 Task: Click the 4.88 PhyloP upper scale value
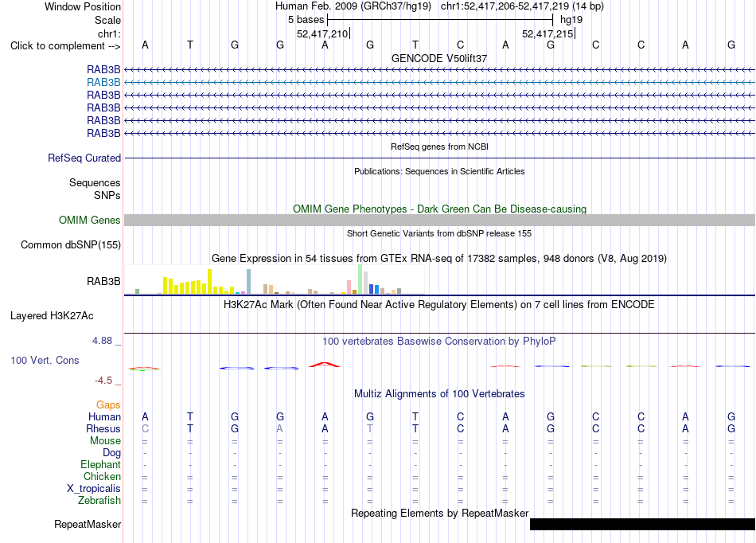[102, 341]
